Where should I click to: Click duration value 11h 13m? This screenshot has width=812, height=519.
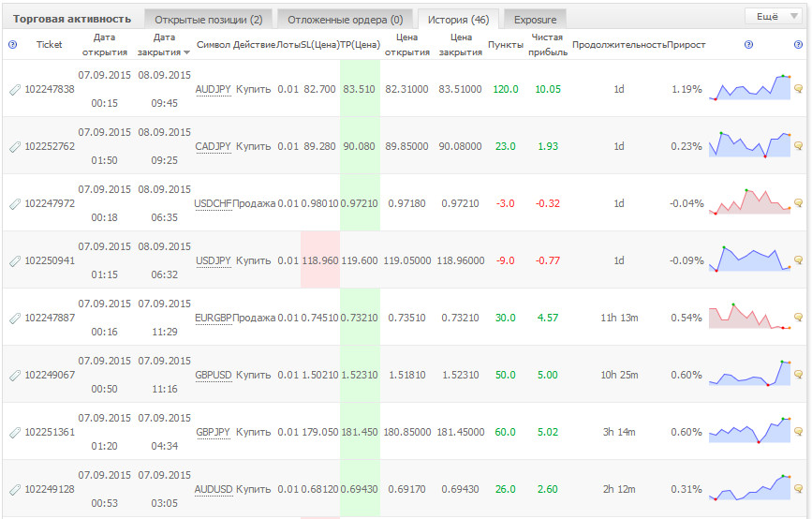[x=619, y=318]
